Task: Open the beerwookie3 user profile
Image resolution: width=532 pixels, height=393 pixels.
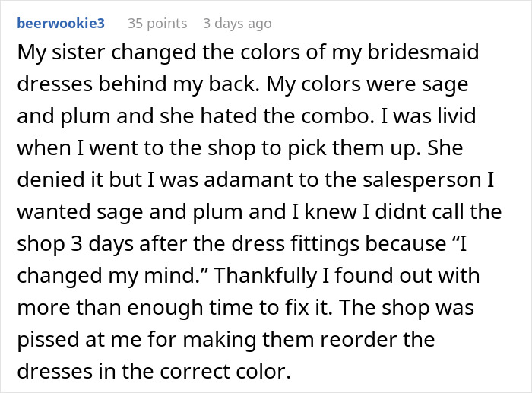Action: tap(59, 24)
